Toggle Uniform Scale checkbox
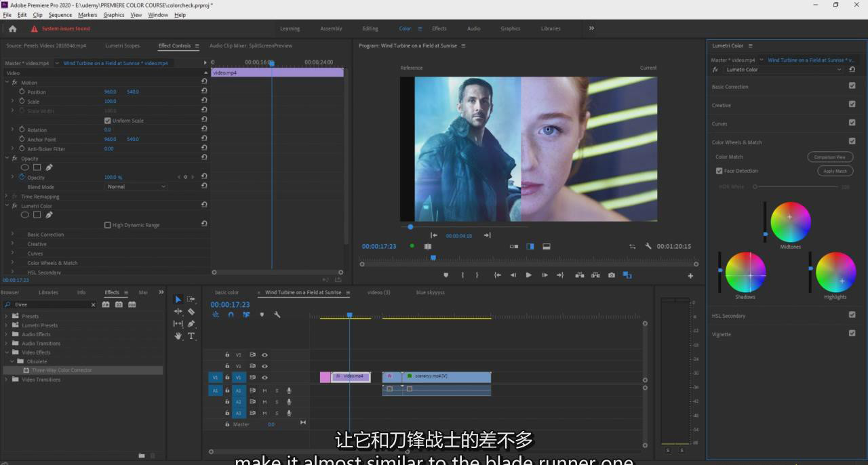The image size is (868, 465). pyautogui.click(x=107, y=121)
